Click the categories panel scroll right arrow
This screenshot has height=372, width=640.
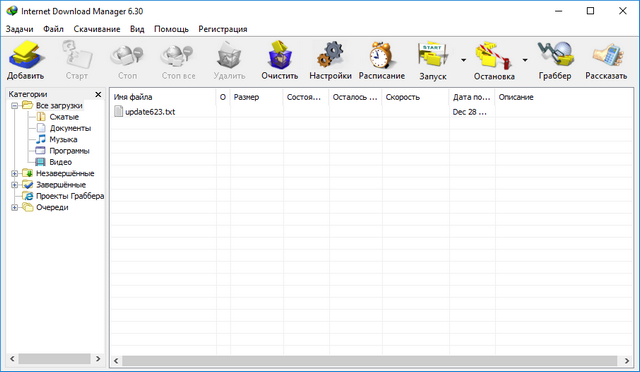[98, 359]
